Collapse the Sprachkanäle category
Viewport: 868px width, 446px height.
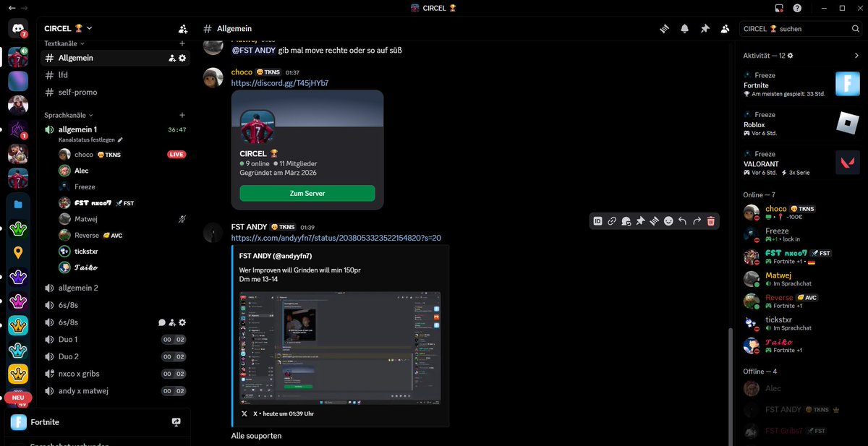click(69, 115)
